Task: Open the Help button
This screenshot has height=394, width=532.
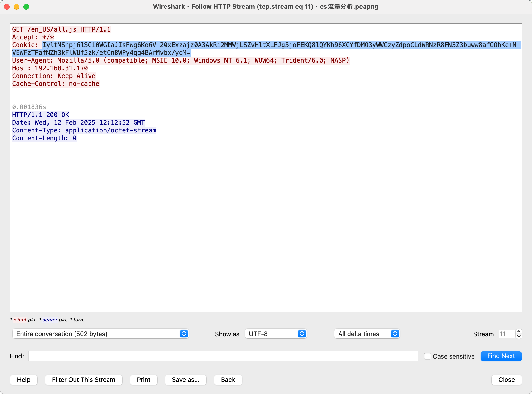Action: pyautogui.click(x=24, y=380)
